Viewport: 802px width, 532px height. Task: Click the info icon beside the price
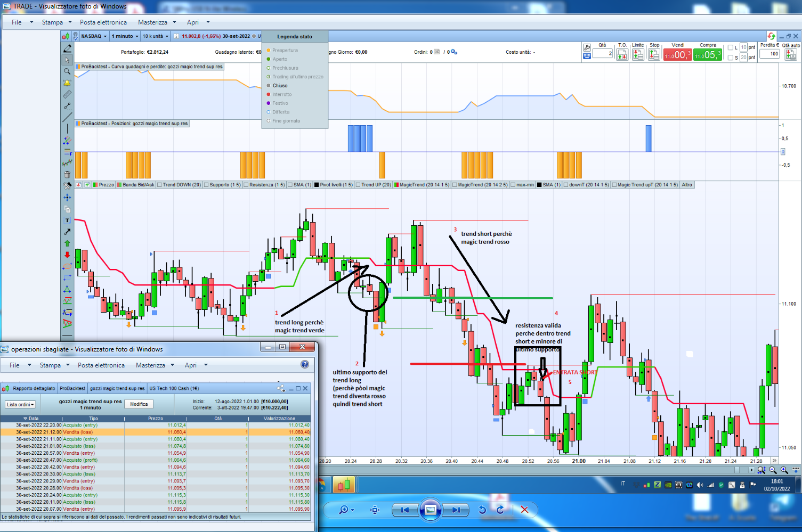coord(176,36)
